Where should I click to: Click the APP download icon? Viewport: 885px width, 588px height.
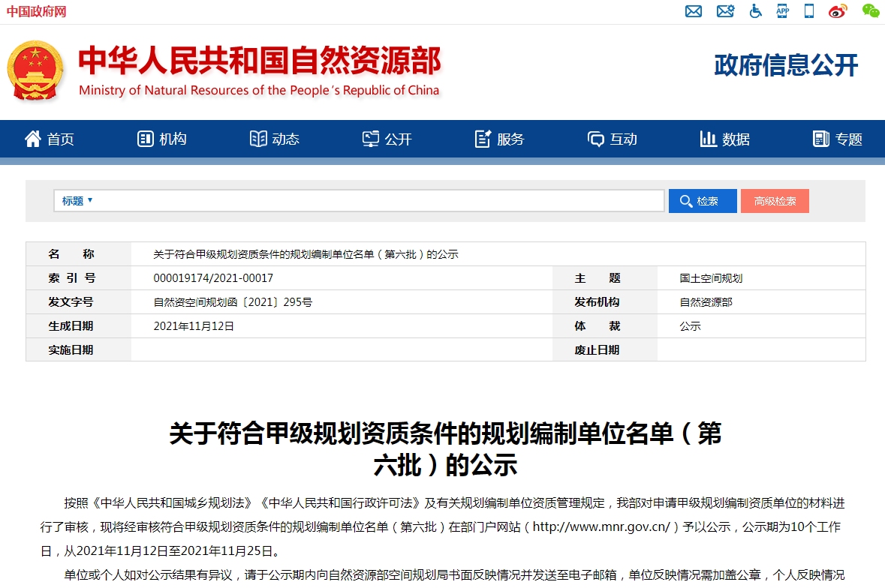coord(783,11)
